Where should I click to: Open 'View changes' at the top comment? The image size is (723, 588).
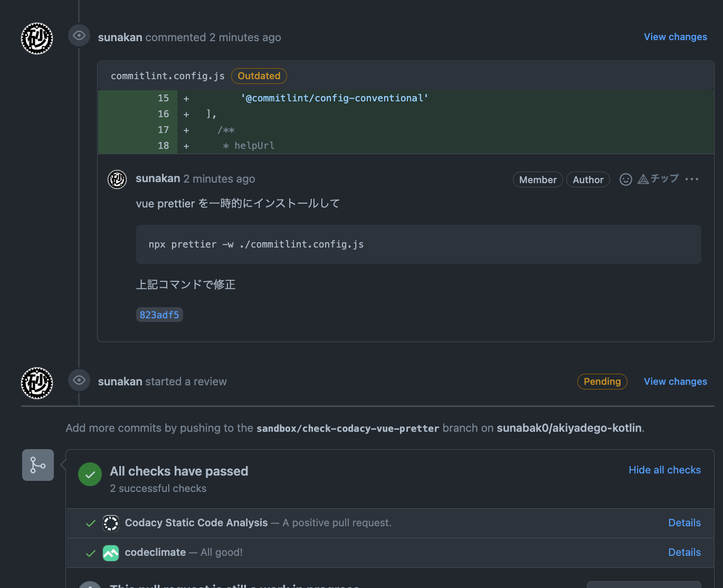tap(675, 37)
